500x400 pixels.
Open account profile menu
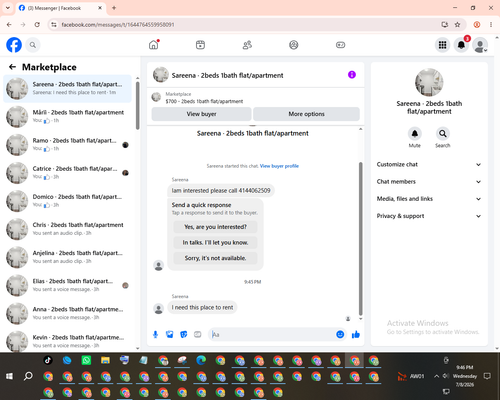point(480,45)
